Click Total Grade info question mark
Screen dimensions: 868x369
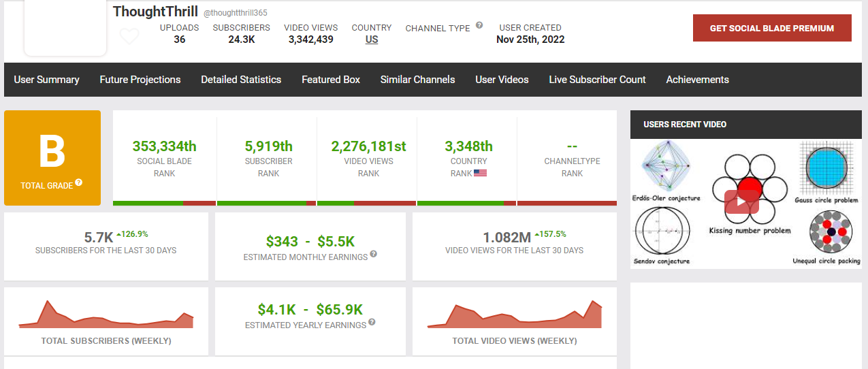click(79, 182)
